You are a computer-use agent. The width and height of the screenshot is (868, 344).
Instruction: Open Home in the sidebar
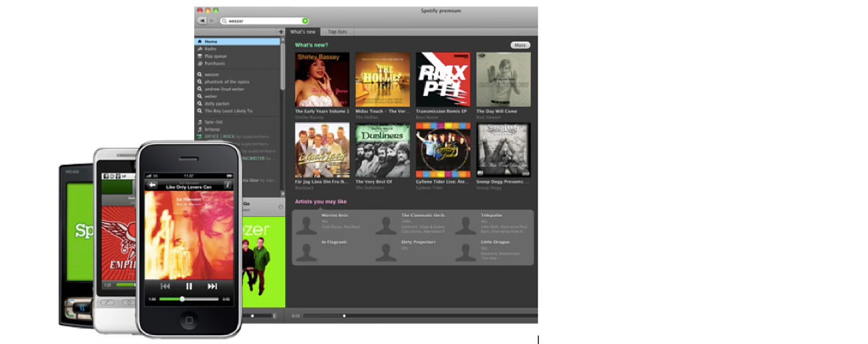pyautogui.click(x=237, y=42)
